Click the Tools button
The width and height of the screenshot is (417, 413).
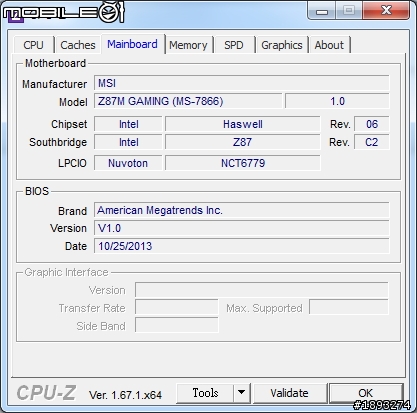205,393
